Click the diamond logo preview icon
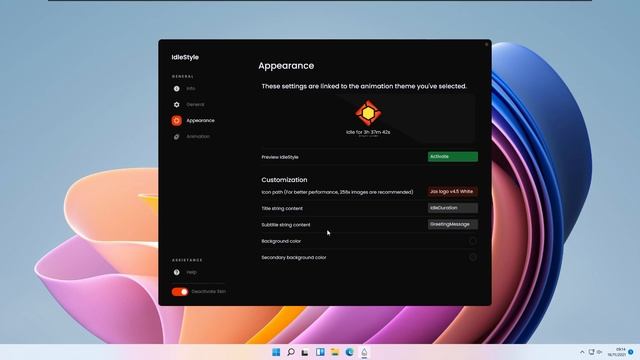 coord(368,113)
